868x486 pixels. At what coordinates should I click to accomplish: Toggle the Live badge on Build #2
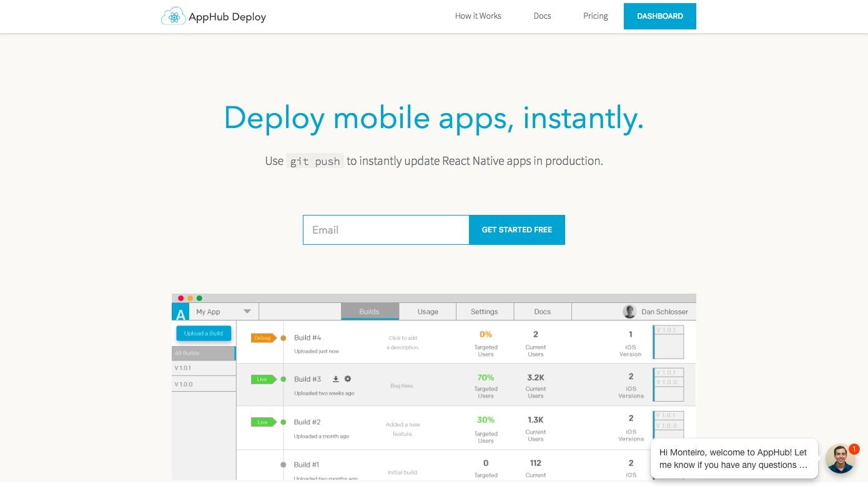point(263,422)
